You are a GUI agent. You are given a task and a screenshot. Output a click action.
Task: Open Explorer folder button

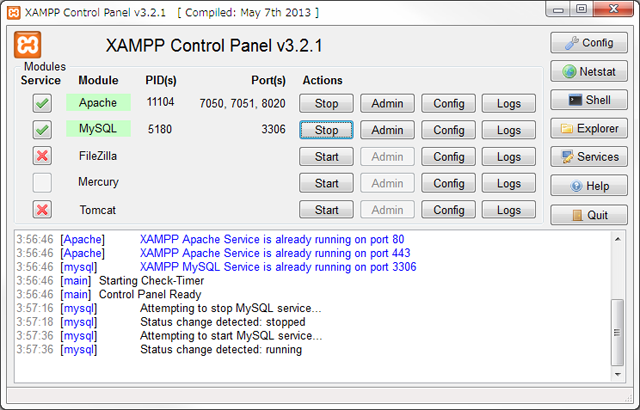point(588,128)
